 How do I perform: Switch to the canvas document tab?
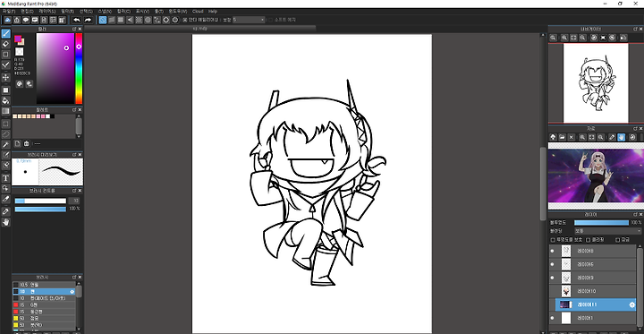(200, 29)
